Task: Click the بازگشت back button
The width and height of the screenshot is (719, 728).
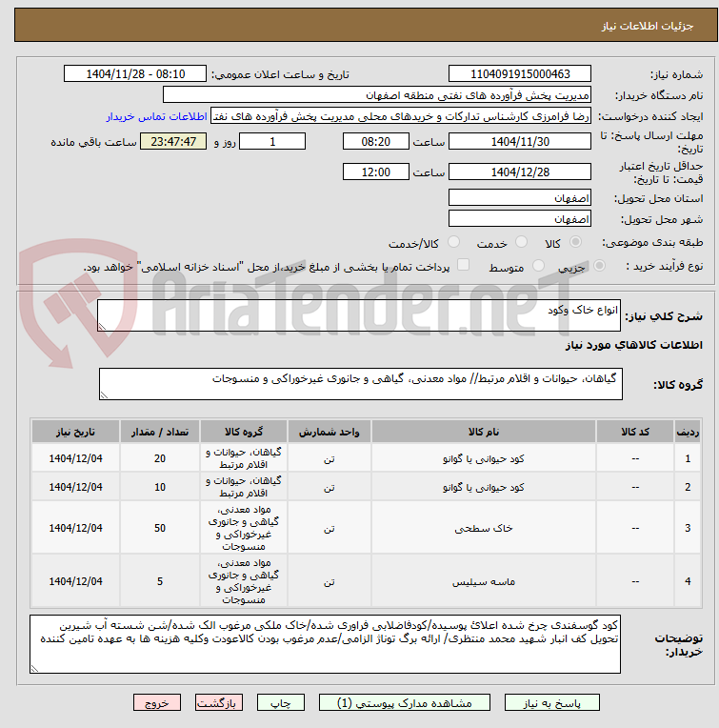Action: pyautogui.click(x=219, y=703)
